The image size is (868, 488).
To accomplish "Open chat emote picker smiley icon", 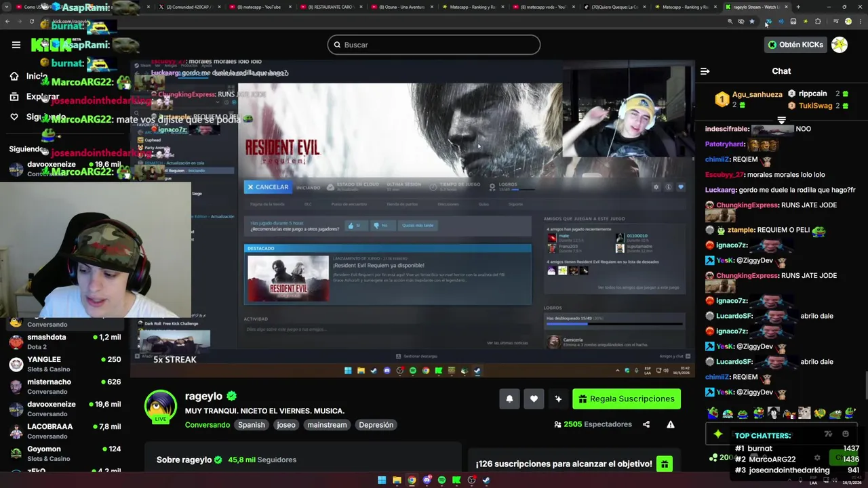I will point(845,434).
